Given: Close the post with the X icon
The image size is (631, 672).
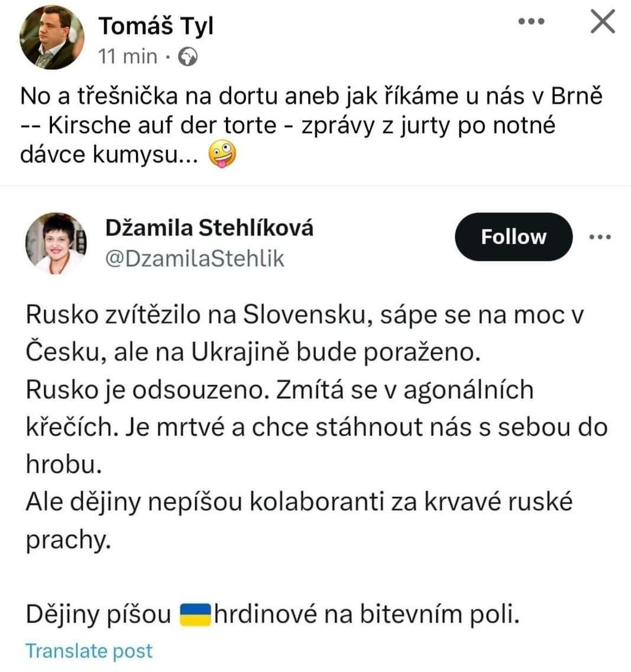Looking at the screenshot, I should [603, 21].
